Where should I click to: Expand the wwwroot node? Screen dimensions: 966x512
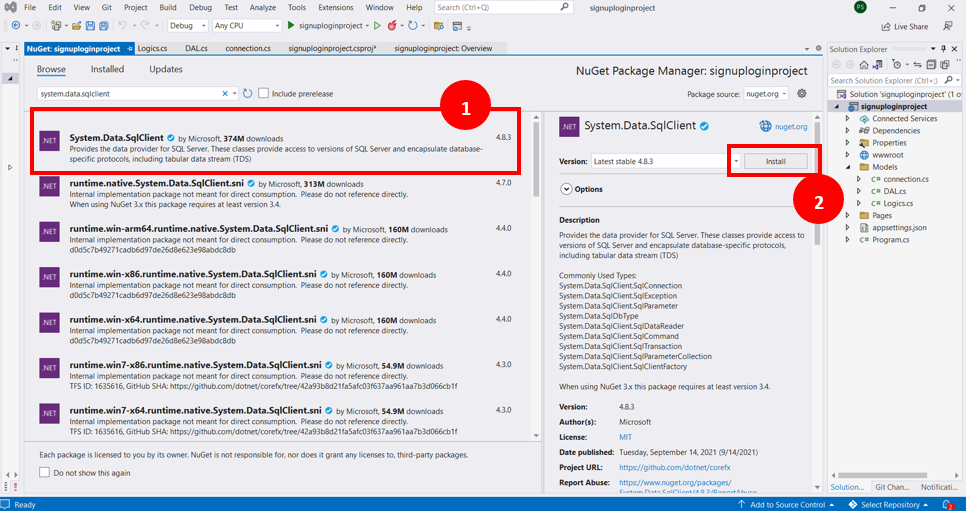pos(847,155)
